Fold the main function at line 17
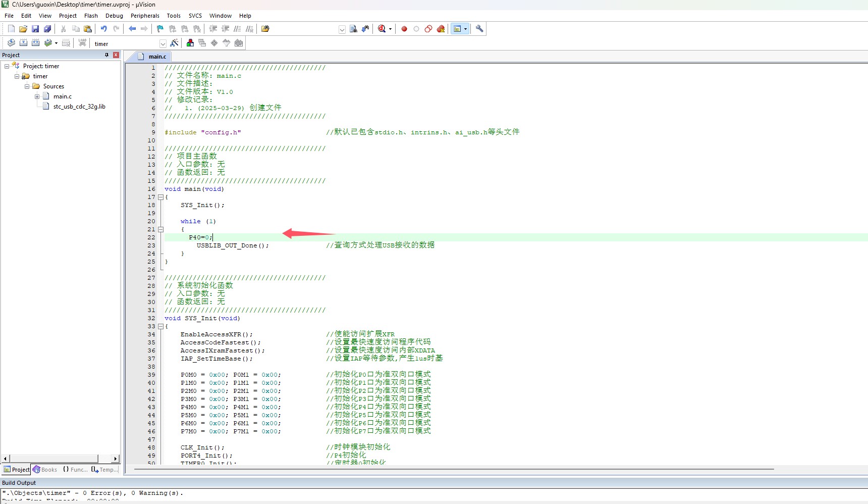 point(160,197)
